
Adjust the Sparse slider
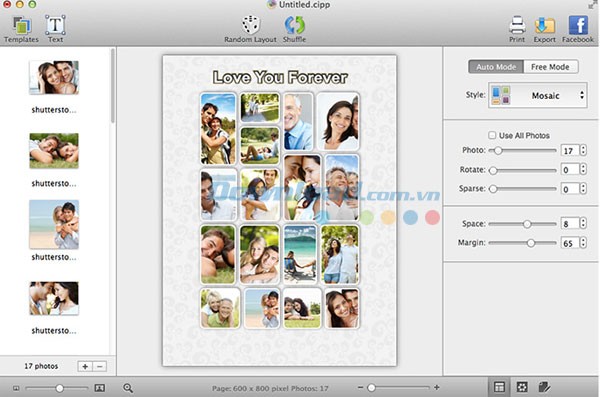pyautogui.click(x=522, y=189)
